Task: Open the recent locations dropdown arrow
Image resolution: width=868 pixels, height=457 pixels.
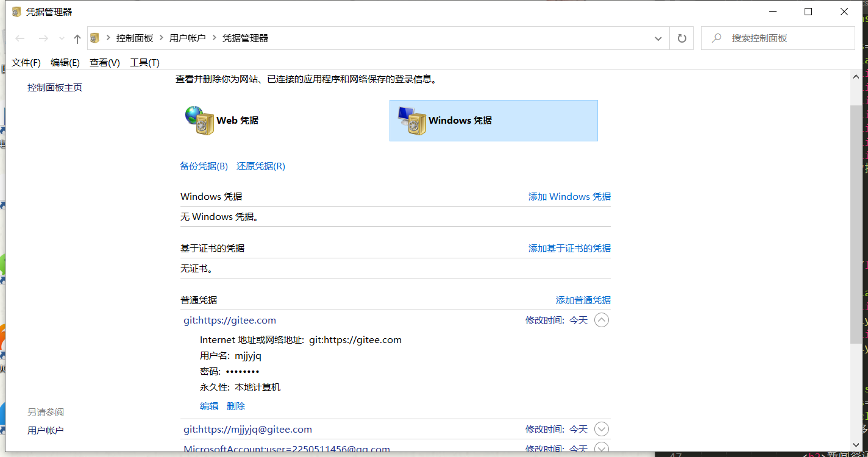Action: pyautogui.click(x=62, y=39)
